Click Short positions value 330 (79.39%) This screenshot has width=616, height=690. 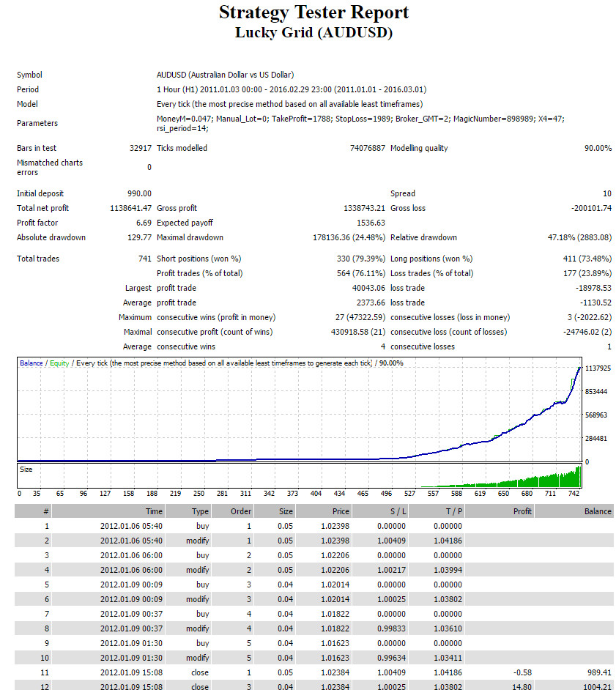pyautogui.click(x=361, y=259)
